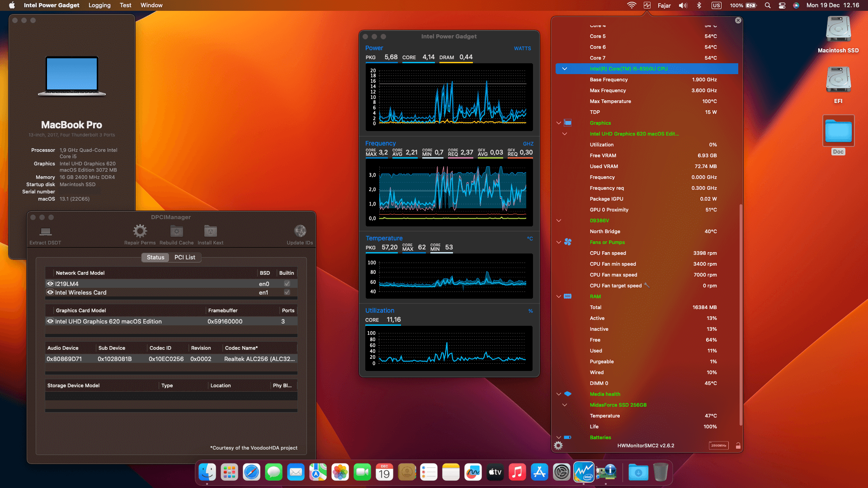
Task: Switch to the PCI List tab
Action: [x=185, y=257]
